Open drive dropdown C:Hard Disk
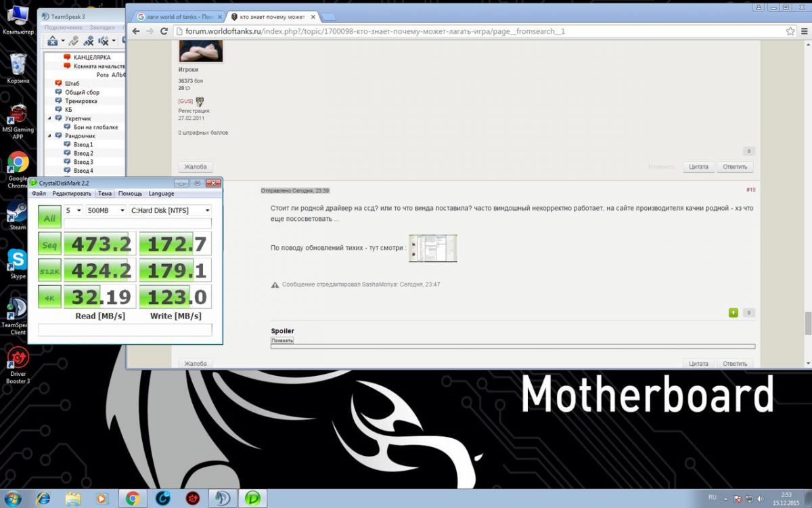 tap(170, 211)
